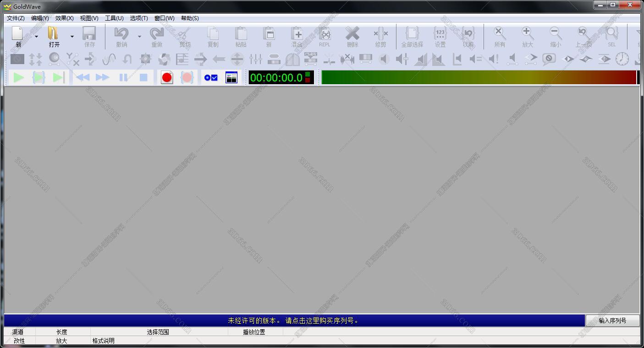The height and width of the screenshot is (348, 644).
Task: Click the Zoom Out (缩小) magnifier icon
Action: click(x=556, y=33)
